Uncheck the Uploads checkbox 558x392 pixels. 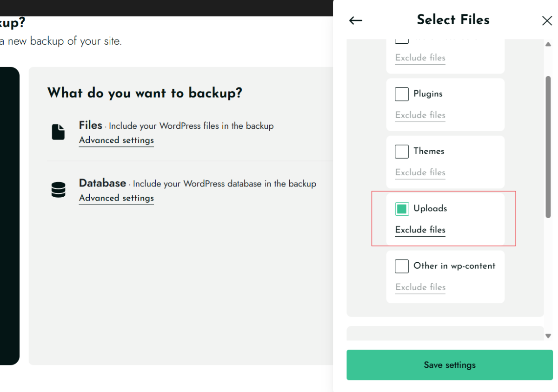402,209
